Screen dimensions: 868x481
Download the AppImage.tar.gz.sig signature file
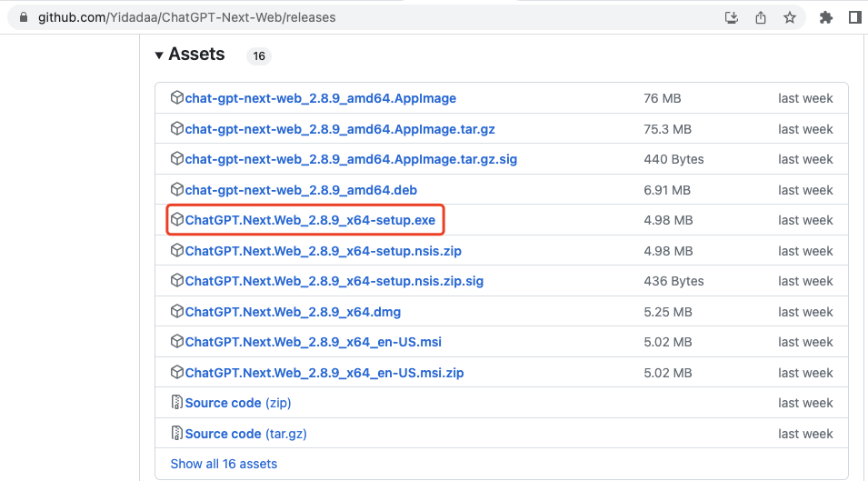(x=351, y=159)
